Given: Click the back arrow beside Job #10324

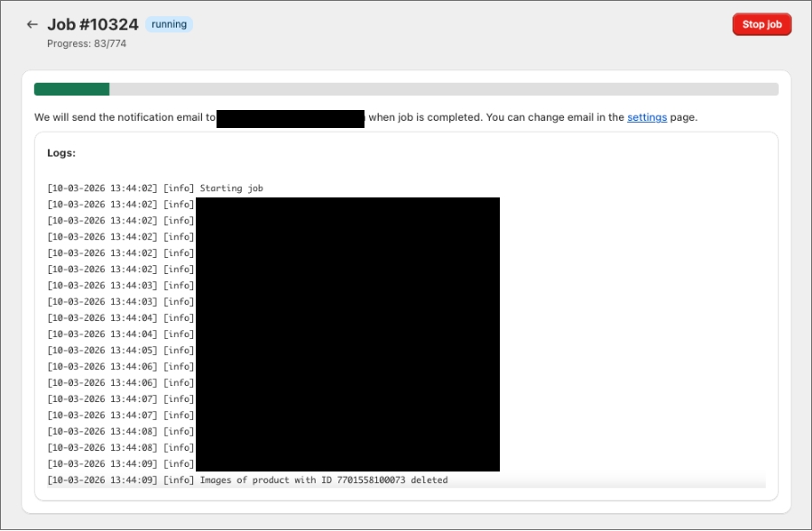Looking at the screenshot, I should click(x=32, y=25).
